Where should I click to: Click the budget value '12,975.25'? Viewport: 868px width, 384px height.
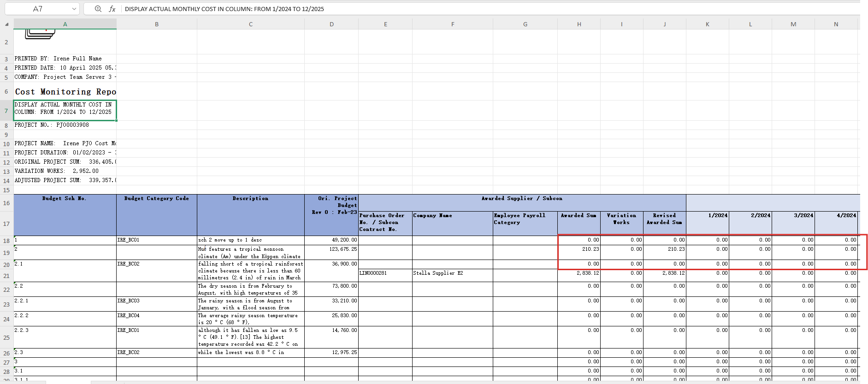[331, 353]
